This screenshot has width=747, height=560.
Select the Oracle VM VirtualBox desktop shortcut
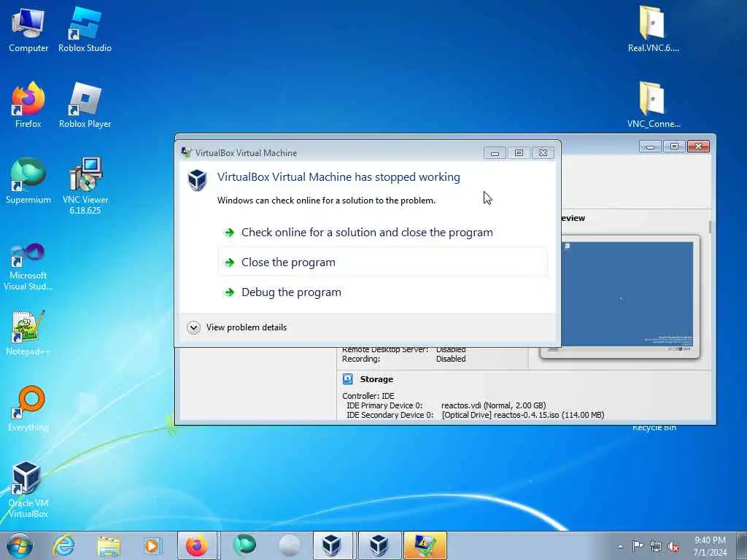point(28,489)
